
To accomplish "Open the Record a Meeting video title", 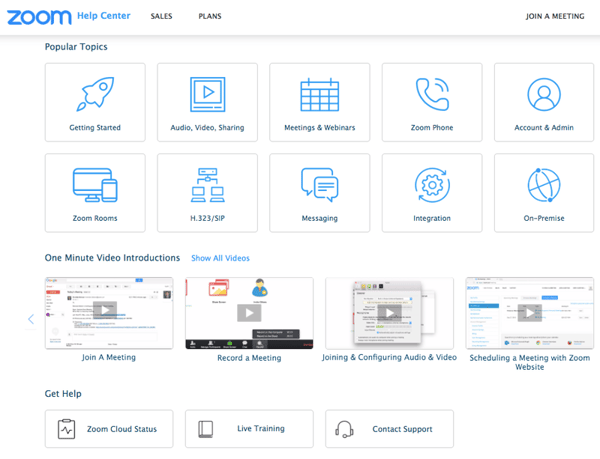I will coord(249,358).
